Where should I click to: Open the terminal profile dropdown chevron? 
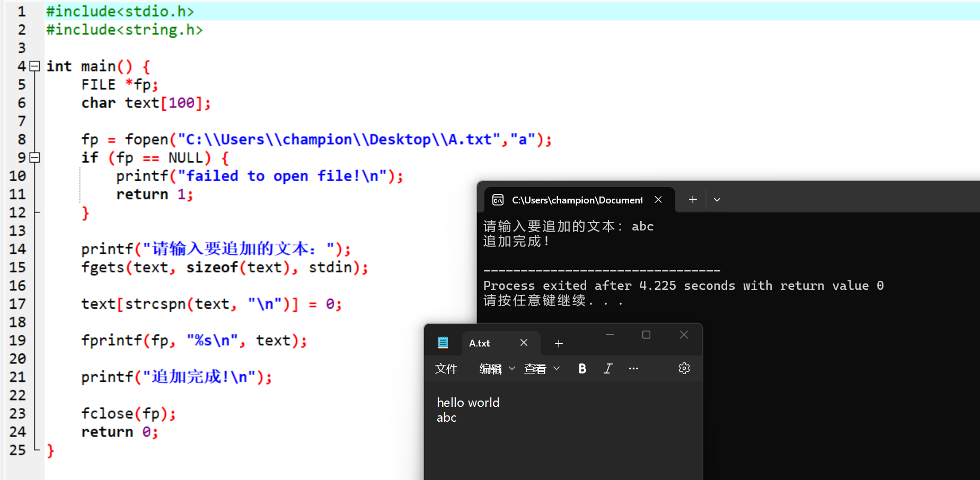coord(717,200)
